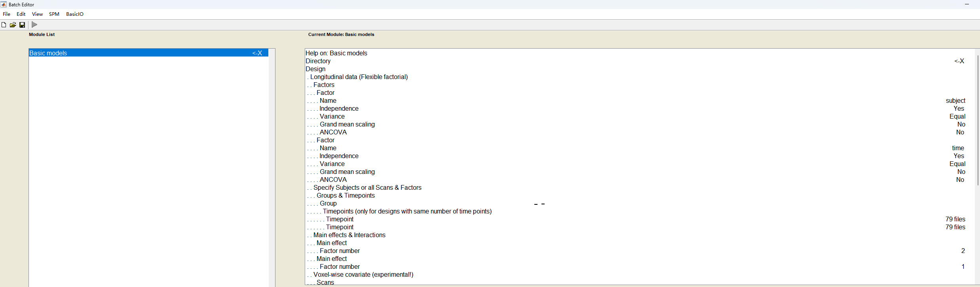The width and height of the screenshot is (980, 287).
Task: Select the Directory item
Action: (x=318, y=61)
